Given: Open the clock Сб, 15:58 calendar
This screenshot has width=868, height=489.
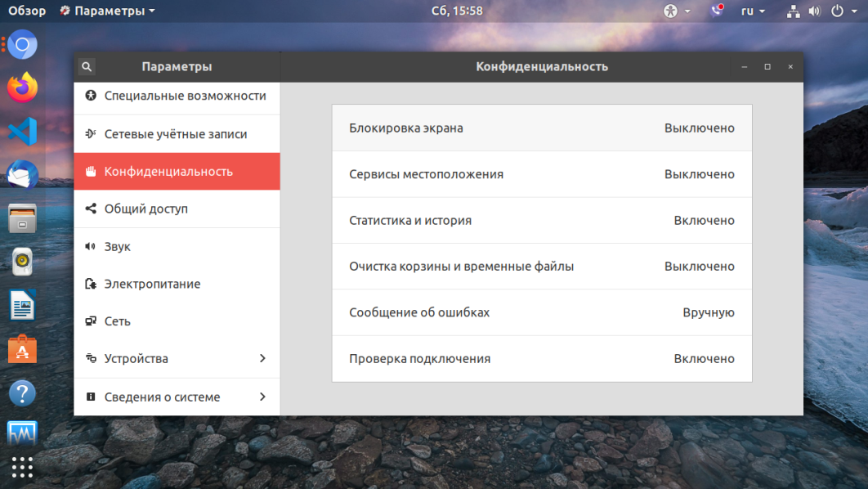Looking at the screenshot, I should 457,11.
